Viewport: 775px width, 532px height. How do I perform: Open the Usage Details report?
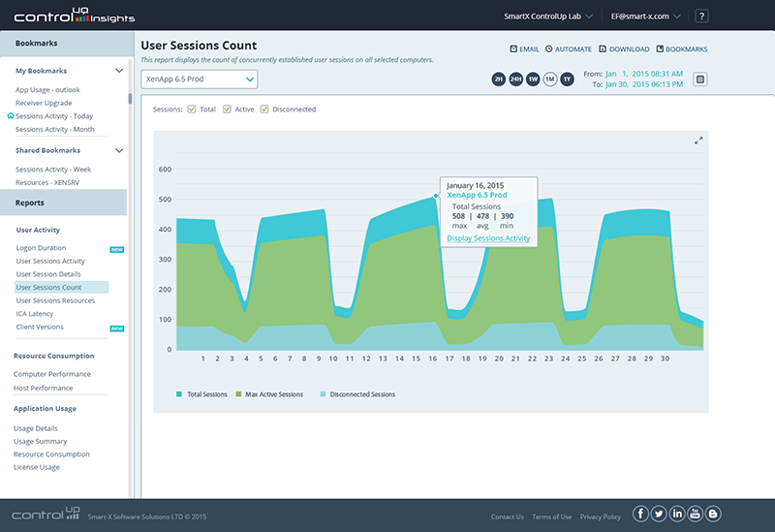point(36,428)
